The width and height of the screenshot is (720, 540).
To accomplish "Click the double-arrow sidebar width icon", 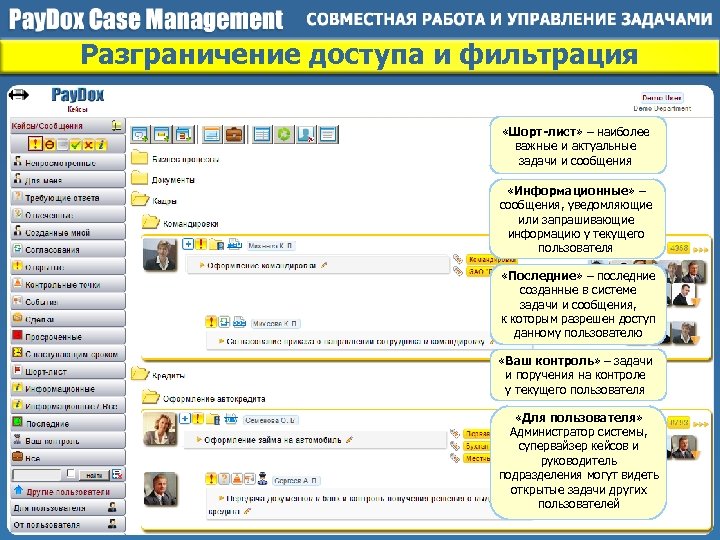I will 18,95.
